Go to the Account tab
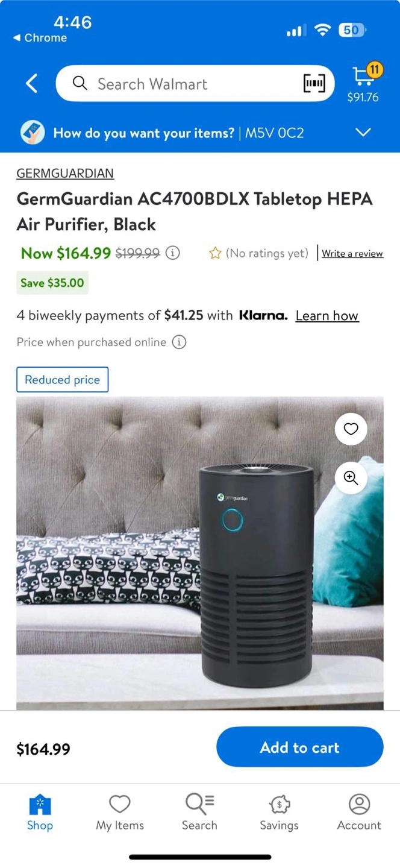The width and height of the screenshot is (400, 868). (x=359, y=813)
